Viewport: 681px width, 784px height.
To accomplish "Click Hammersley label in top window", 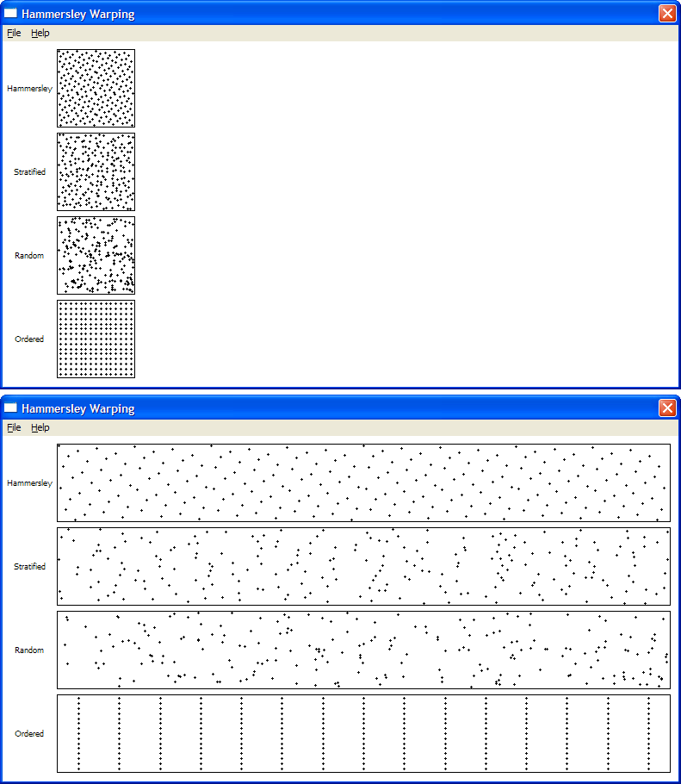I will [29, 89].
